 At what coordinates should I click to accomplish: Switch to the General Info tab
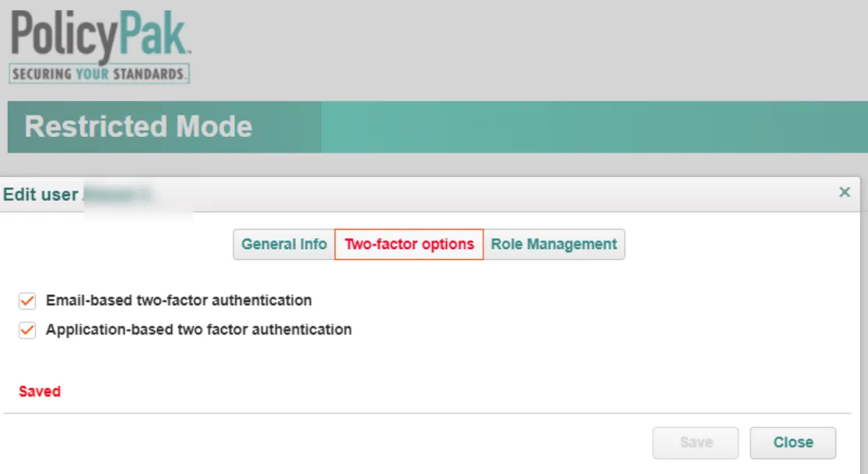coord(284,244)
